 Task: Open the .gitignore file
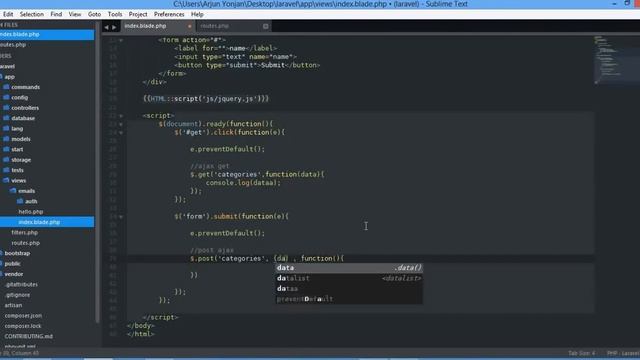(x=17, y=295)
